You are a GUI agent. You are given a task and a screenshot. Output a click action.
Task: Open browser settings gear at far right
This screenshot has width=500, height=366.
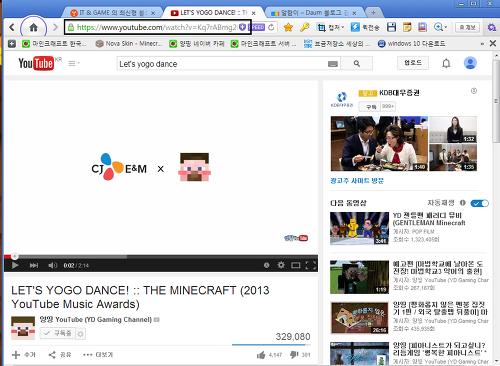(x=492, y=27)
